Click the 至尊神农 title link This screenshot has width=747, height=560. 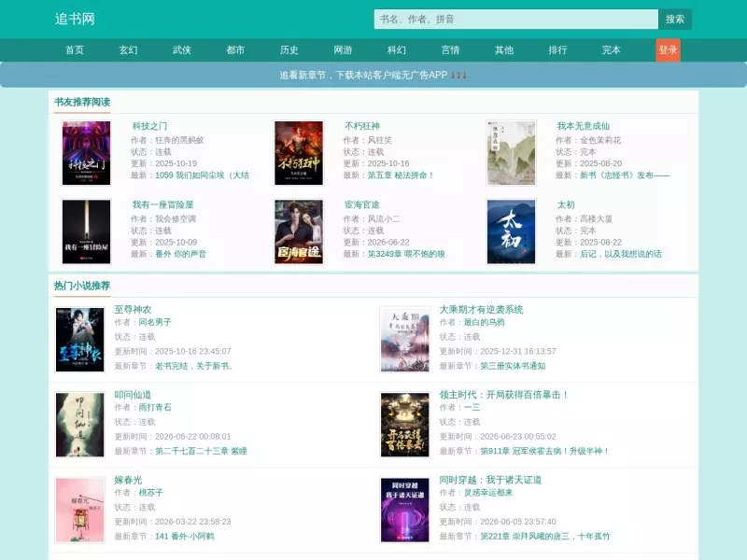(x=133, y=310)
